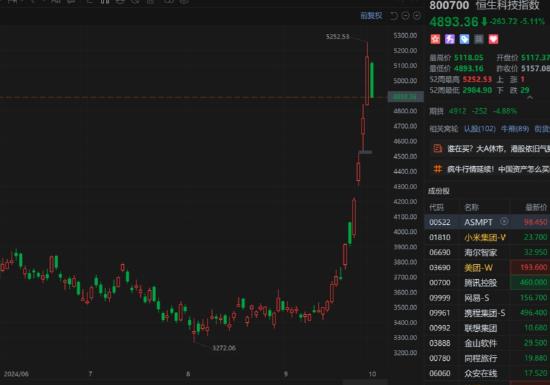Click the purple lightning icon badge

tap(450, 39)
